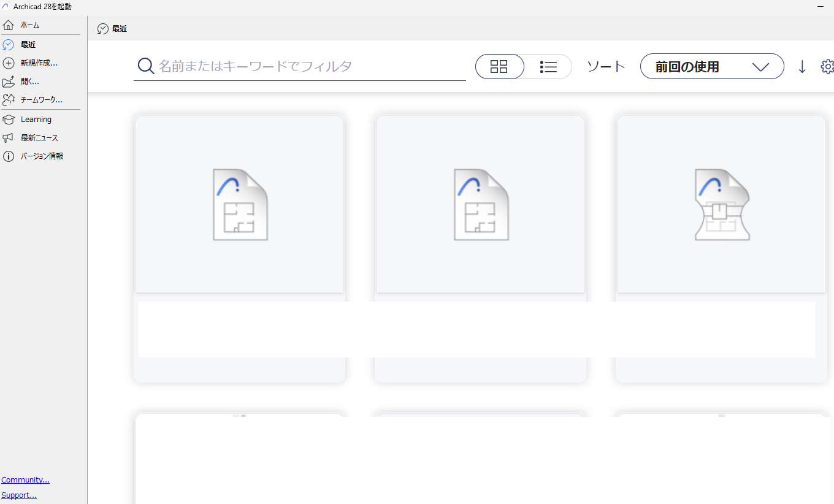The image size is (834, 504).
Task: Open the third project thumbnail with archive icon
Action: [x=721, y=204]
